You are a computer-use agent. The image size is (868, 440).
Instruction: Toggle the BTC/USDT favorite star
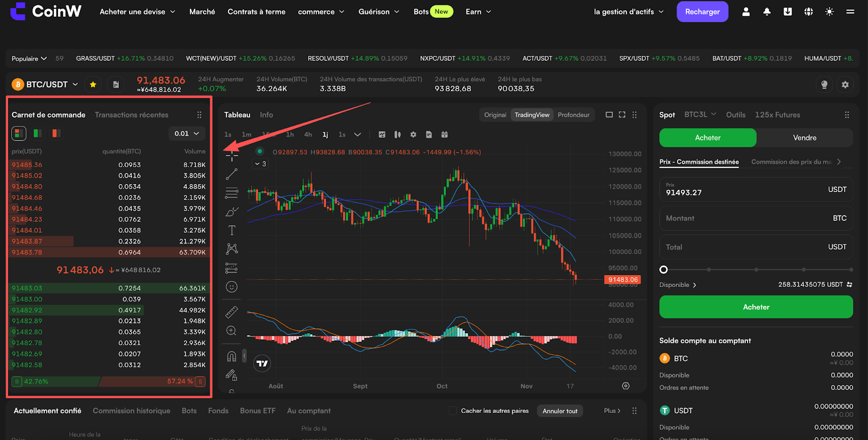[x=93, y=85]
